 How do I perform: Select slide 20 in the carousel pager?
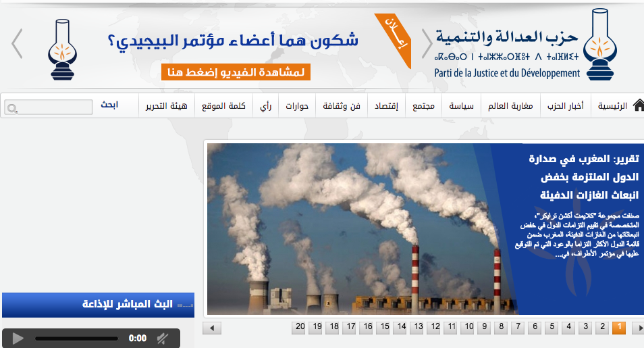pos(300,328)
